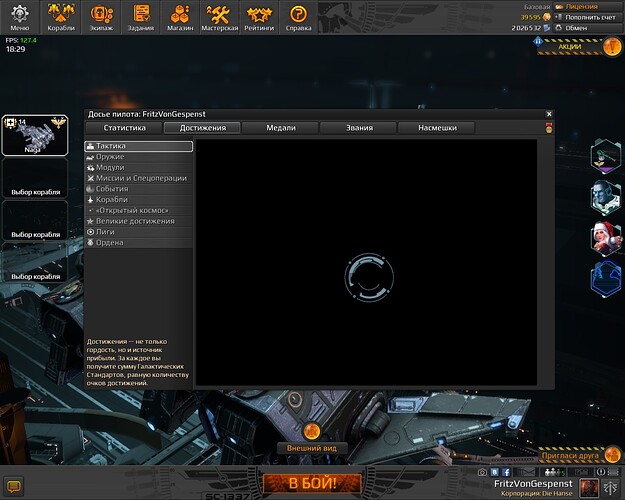Select the Оружие achievement category
The width and height of the screenshot is (625, 500).
pyautogui.click(x=139, y=157)
